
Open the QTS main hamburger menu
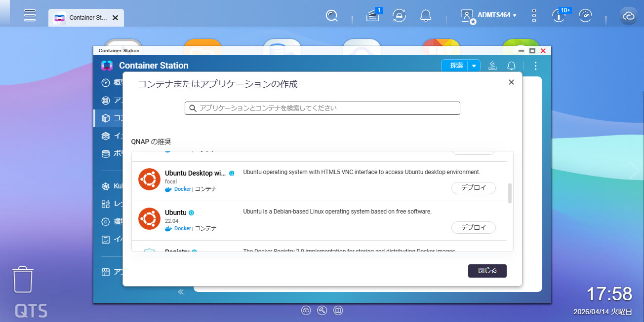30,15
